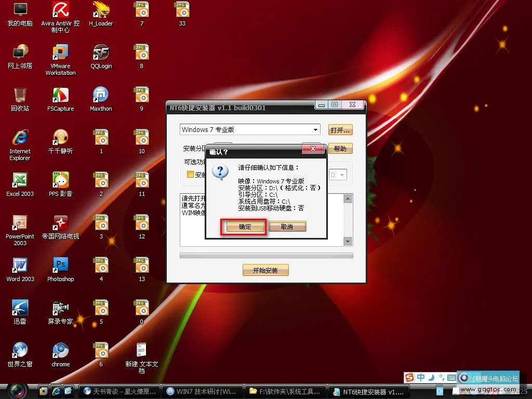Launch VMware Workstation from desktop
Screen dimensions: 532x399
tap(60, 52)
